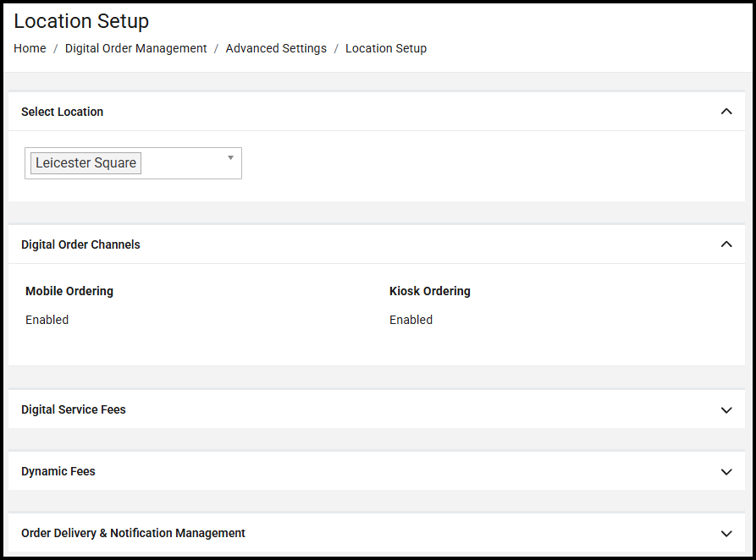Expand Digital Service Fees with chevron icon
This screenshot has height=560, width=756.
(x=726, y=410)
